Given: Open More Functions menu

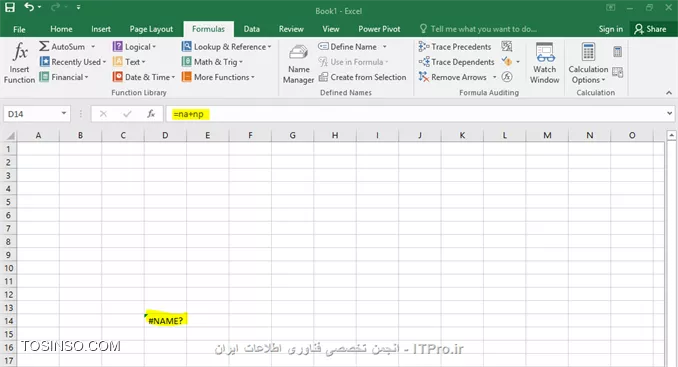Looking at the screenshot, I should click(x=218, y=77).
